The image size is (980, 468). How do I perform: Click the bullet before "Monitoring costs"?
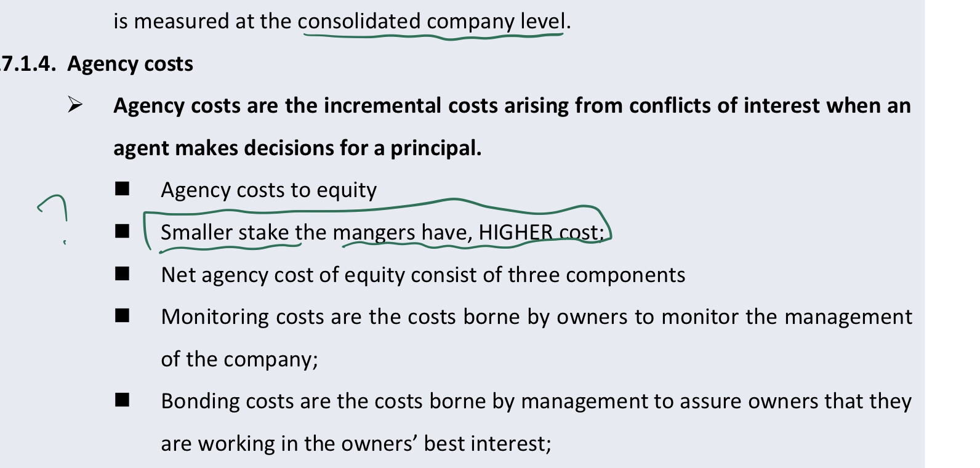pyautogui.click(x=122, y=316)
